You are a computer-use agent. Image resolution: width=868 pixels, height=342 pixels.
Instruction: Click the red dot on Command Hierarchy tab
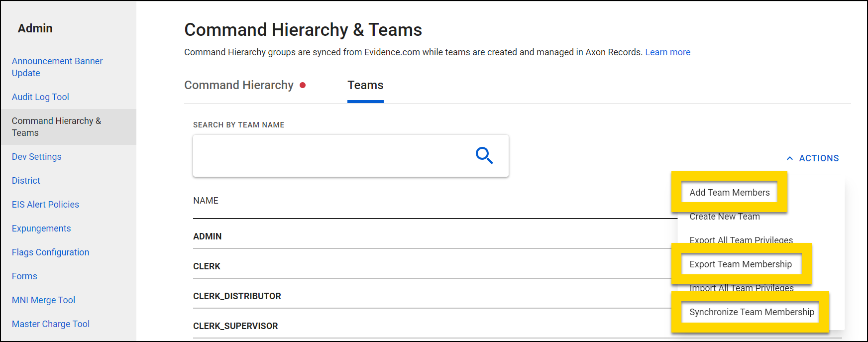click(x=303, y=85)
